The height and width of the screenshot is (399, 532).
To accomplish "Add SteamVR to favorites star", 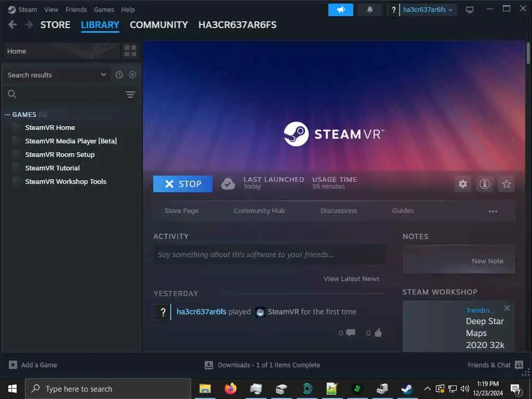I will pos(506,184).
